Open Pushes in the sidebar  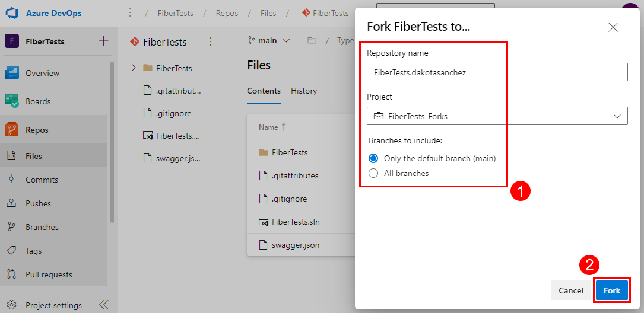38,203
